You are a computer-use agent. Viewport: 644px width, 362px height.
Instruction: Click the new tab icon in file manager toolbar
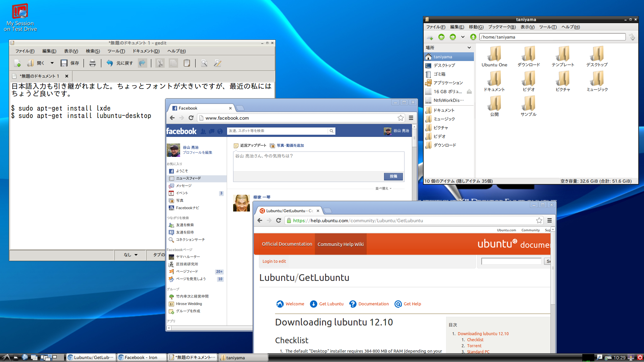coord(430,37)
